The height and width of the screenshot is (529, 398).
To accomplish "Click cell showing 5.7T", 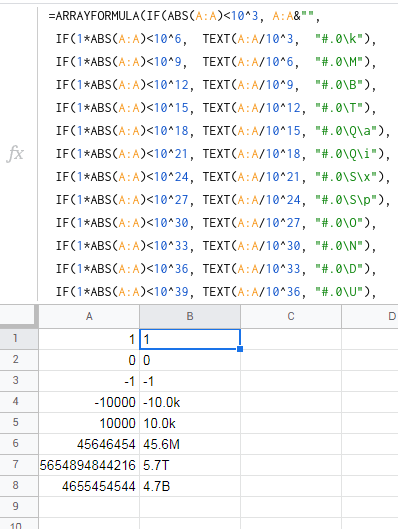I will 190,465.
